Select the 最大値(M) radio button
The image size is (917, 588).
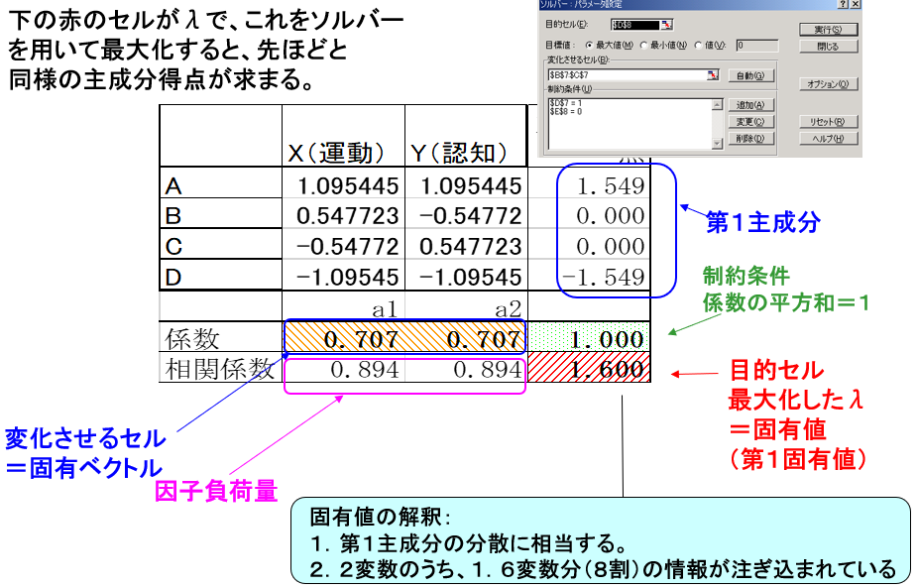pos(589,45)
